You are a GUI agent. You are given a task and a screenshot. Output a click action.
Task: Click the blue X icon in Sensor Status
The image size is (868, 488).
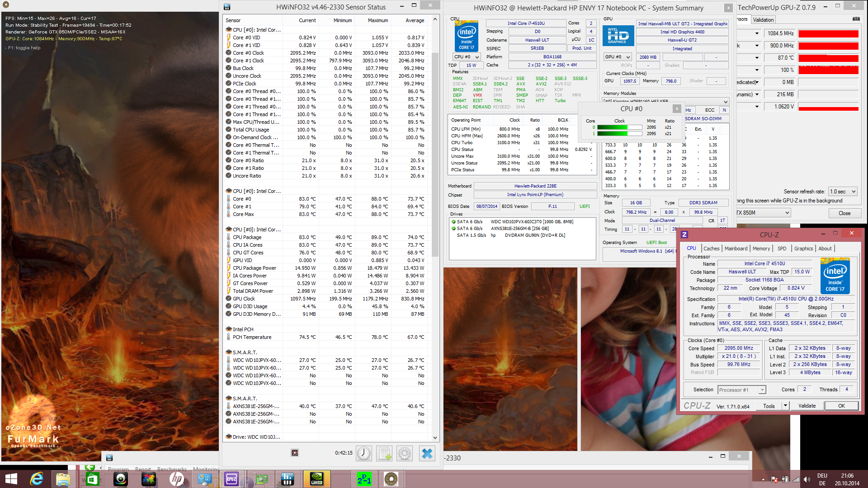coord(427,453)
